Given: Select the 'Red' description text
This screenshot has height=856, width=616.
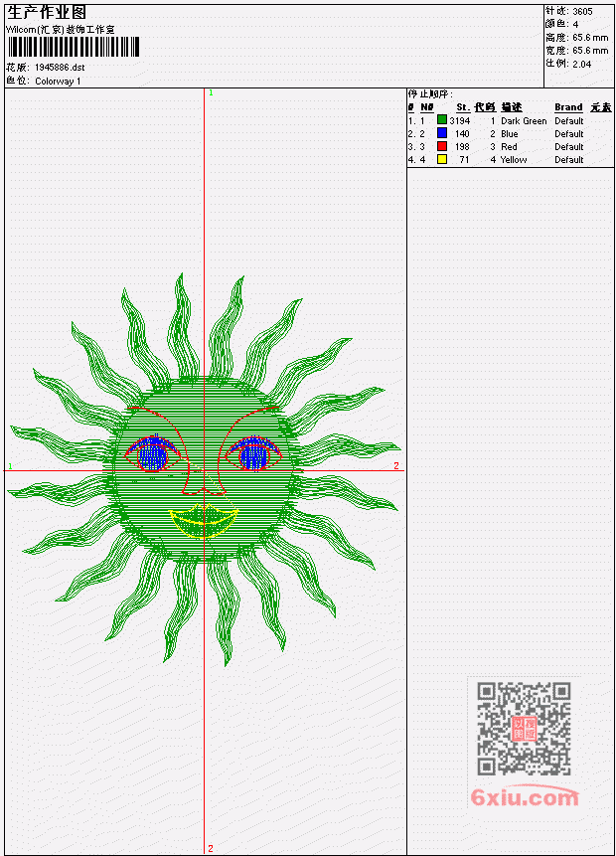Looking at the screenshot, I should tap(509, 147).
